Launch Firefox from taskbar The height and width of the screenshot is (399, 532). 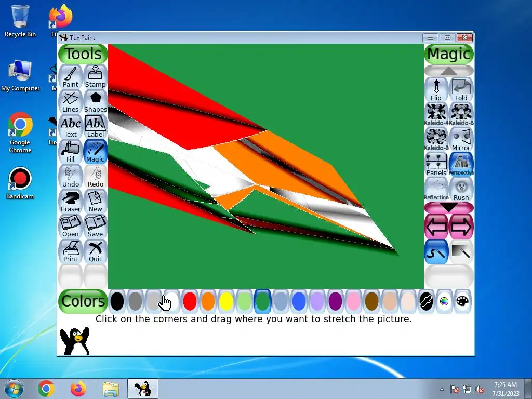pyautogui.click(x=78, y=389)
